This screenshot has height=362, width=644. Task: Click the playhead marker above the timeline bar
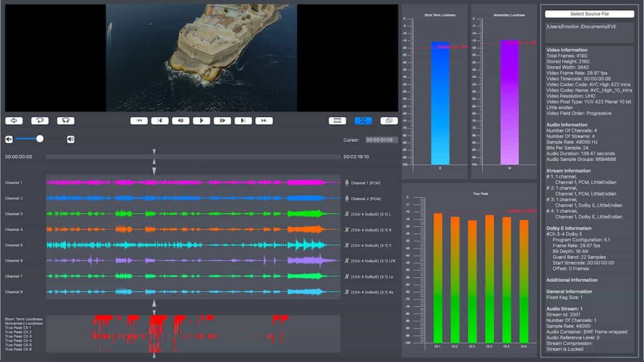(x=154, y=152)
